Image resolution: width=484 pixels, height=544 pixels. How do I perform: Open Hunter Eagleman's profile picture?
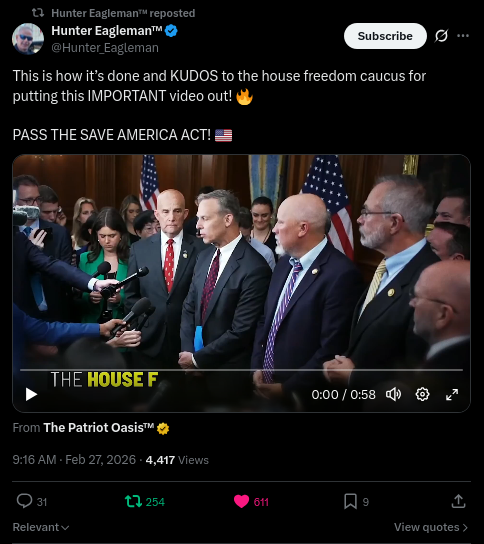(28, 39)
